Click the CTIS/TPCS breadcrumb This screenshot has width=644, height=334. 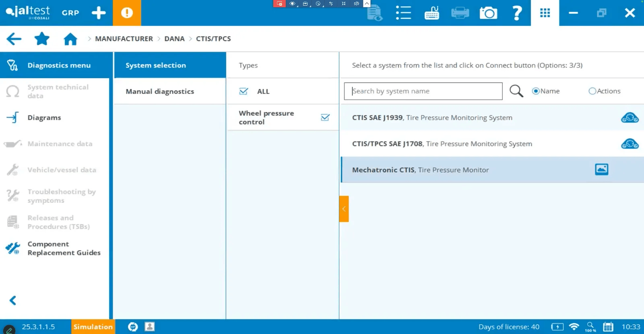213,39
